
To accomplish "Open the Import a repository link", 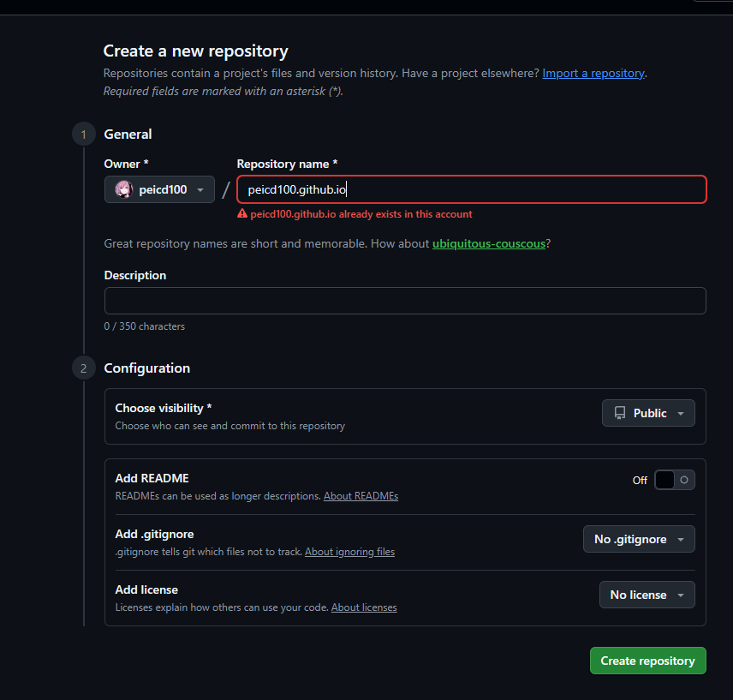I will [593, 74].
